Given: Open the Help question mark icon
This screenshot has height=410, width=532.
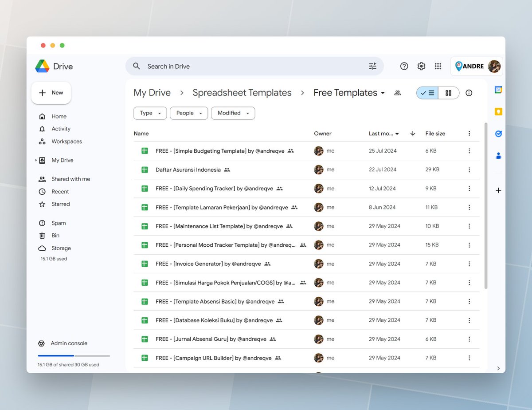Looking at the screenshot, I should [404, 66].
